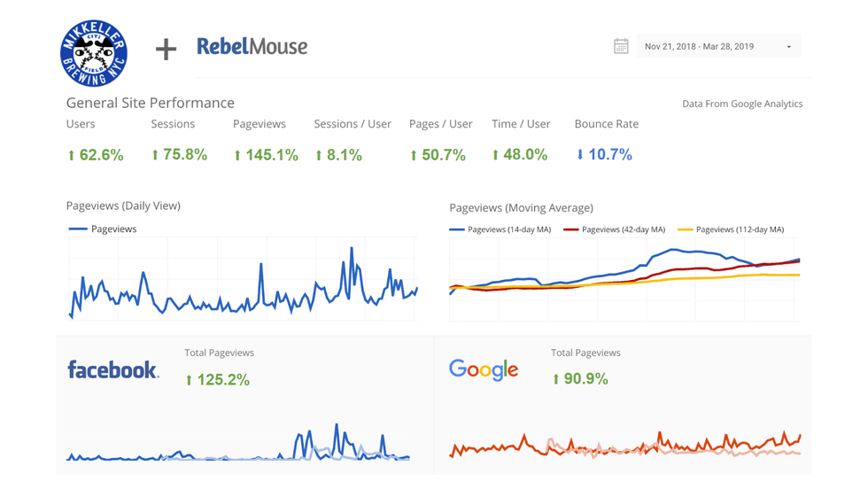Expand the date range dropdown arrow

pyautogui.click(x=788, y=47)
